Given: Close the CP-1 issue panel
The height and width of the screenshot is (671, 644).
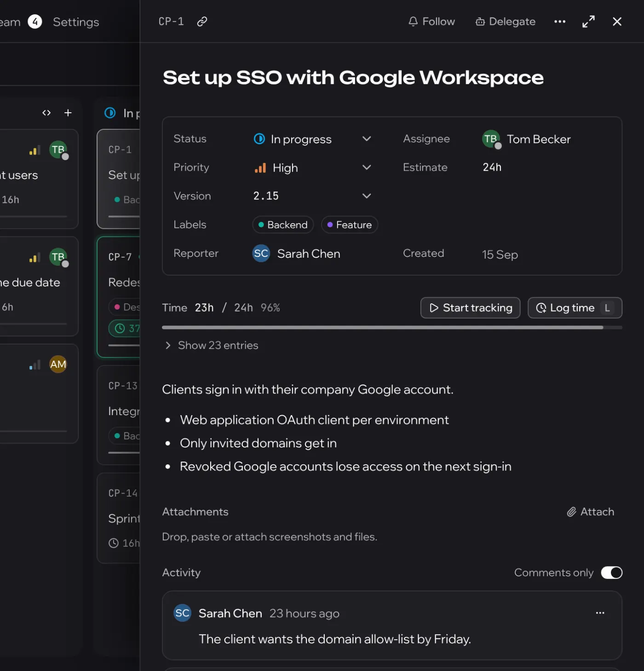Looking at the screenshot, I should (617, 22).
